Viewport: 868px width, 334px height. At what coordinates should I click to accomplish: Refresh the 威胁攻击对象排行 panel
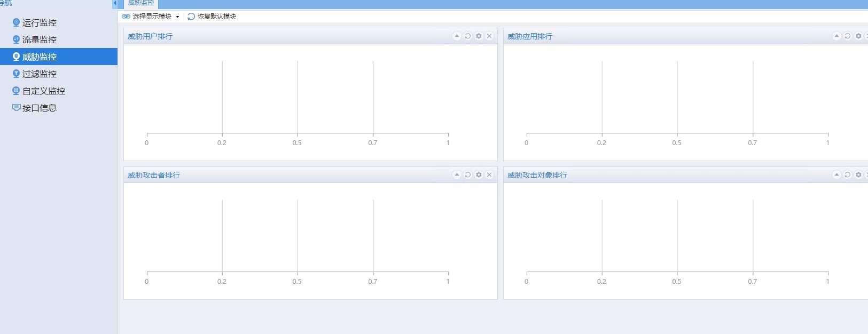pyautogui.click(x=847, y=174)
